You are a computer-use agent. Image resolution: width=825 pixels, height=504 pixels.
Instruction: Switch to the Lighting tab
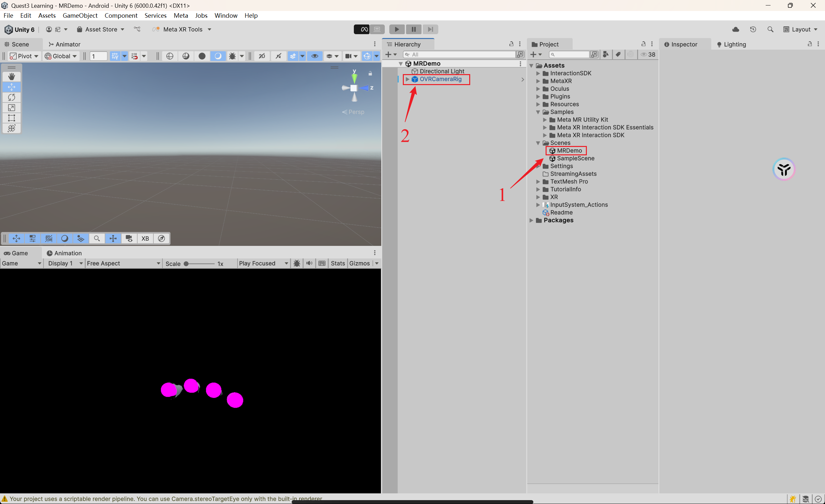tap(731, 44)
